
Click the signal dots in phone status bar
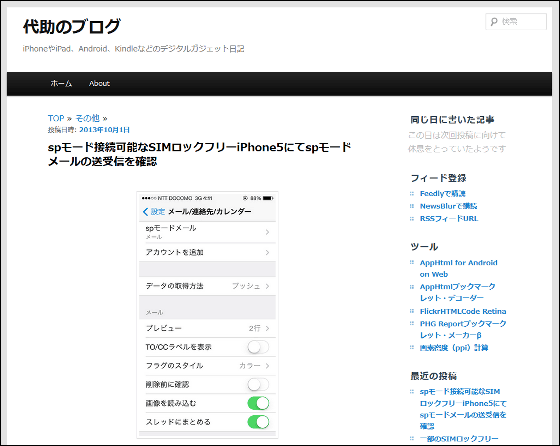point(149,198)
